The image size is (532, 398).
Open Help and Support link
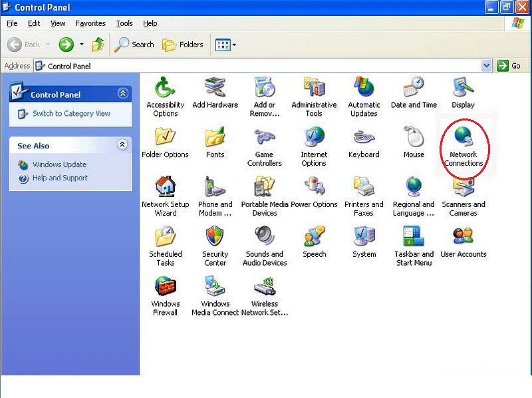click(x=60, y=178)
